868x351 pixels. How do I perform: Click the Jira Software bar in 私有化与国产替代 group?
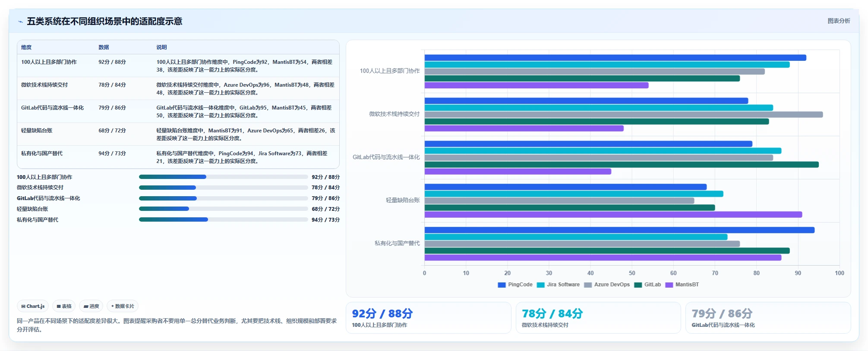[576, 237]
